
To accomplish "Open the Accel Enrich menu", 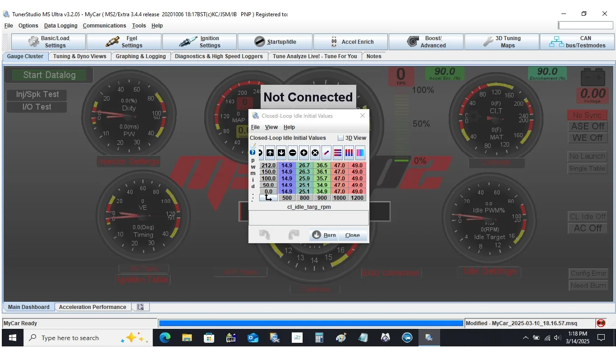I will [351, 42].
